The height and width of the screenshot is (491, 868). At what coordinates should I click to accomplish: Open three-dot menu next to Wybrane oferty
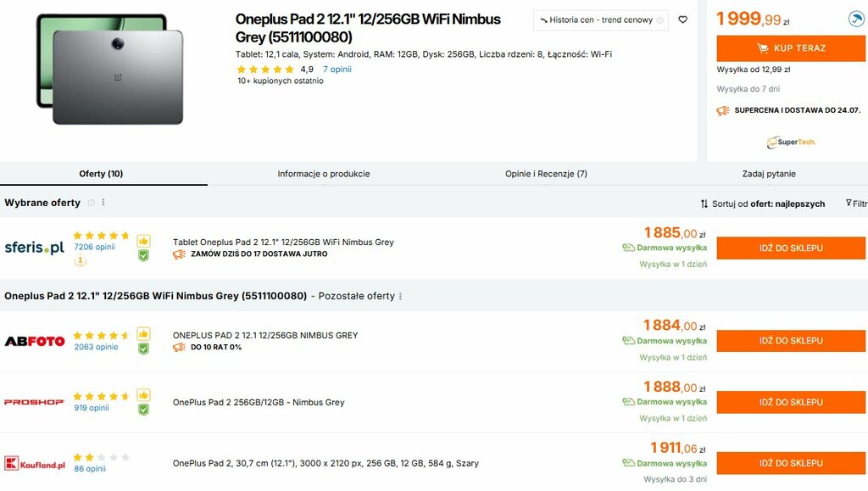click(103, 203)
